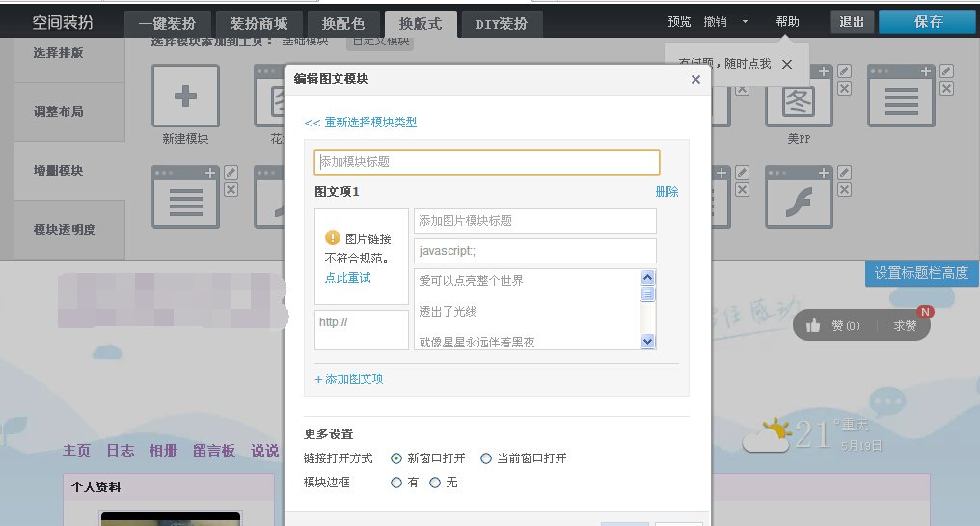
Task: Click edit pencil beside the Flash module
Action: point(844,172)
